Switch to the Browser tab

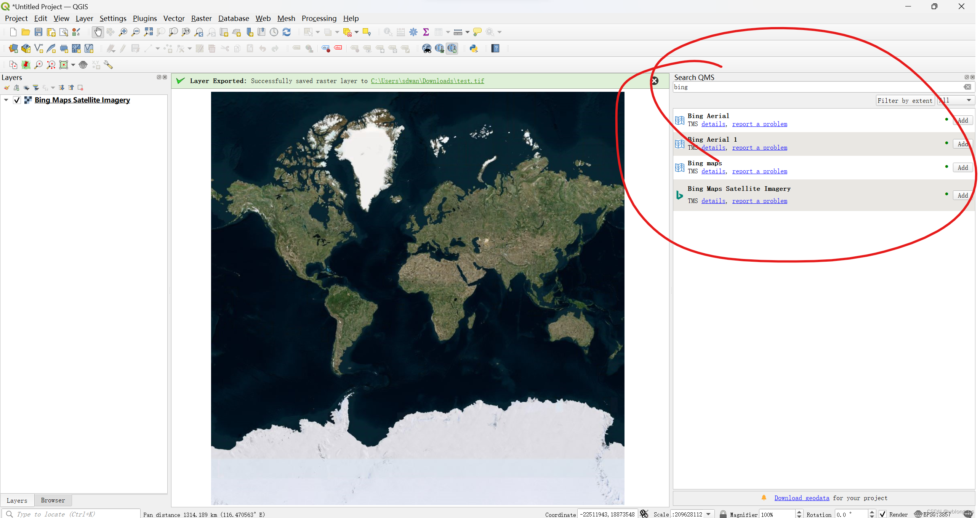pyautogui.click(x=53, y=500)
